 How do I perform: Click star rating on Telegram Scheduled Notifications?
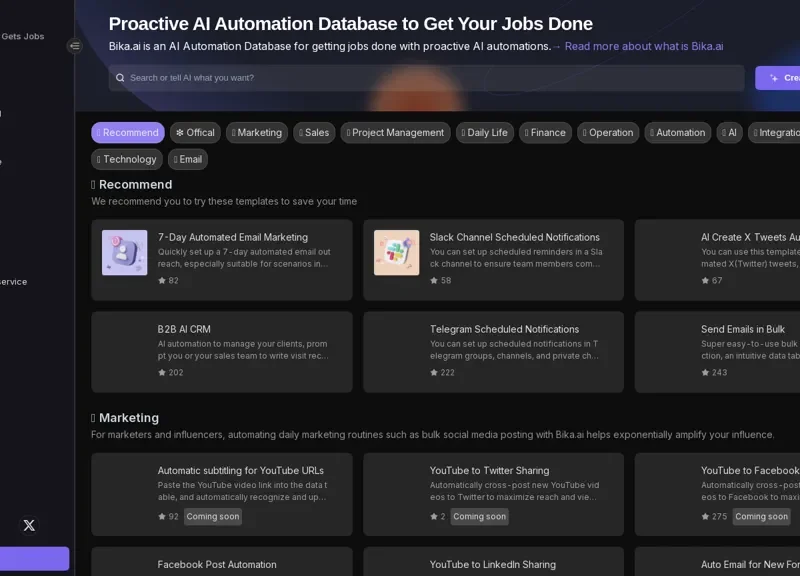click(x=434, y=372)
